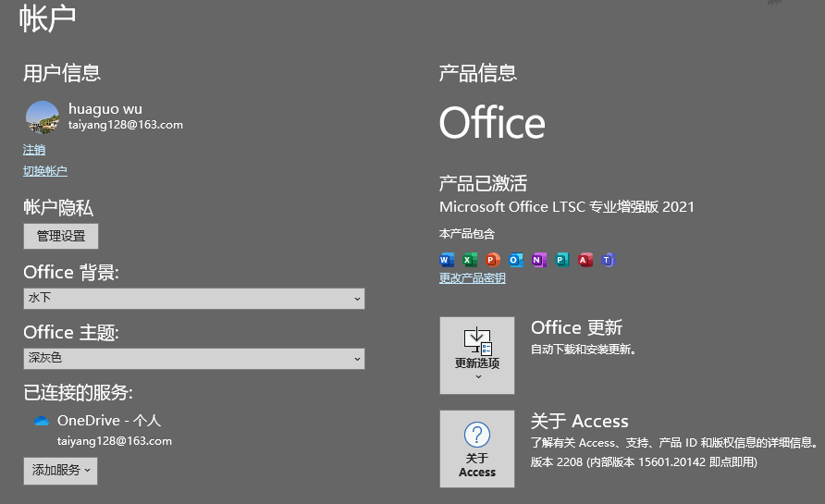Click the OneDrive cloud icon
This screenshot has height=504, width=825.
[x=42, y=421]
